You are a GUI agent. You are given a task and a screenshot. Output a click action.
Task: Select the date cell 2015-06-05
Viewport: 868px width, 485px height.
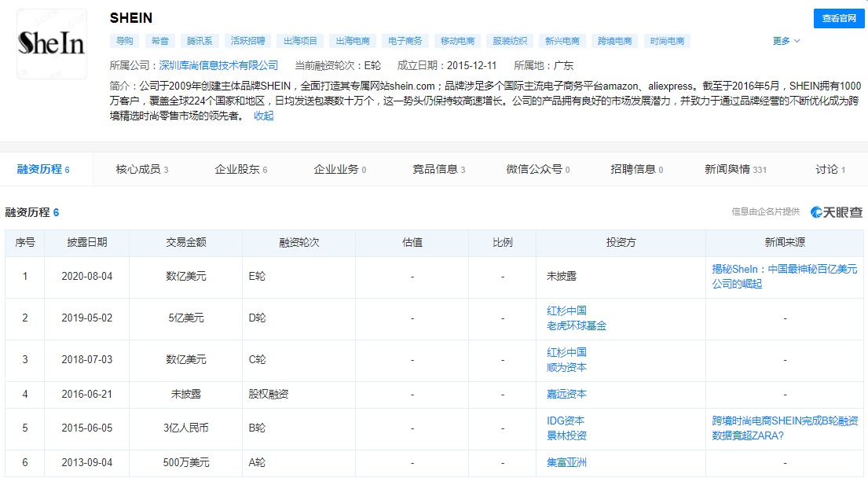(x=87, y=428)
